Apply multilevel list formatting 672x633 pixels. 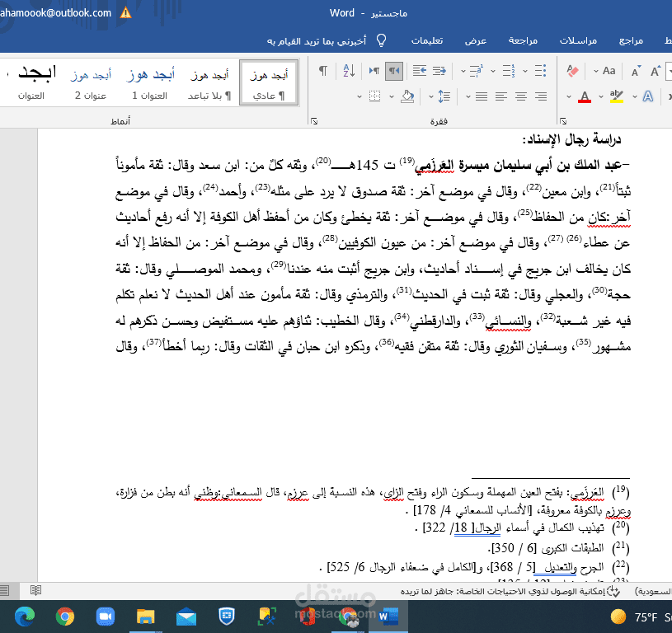click(476, 71)
